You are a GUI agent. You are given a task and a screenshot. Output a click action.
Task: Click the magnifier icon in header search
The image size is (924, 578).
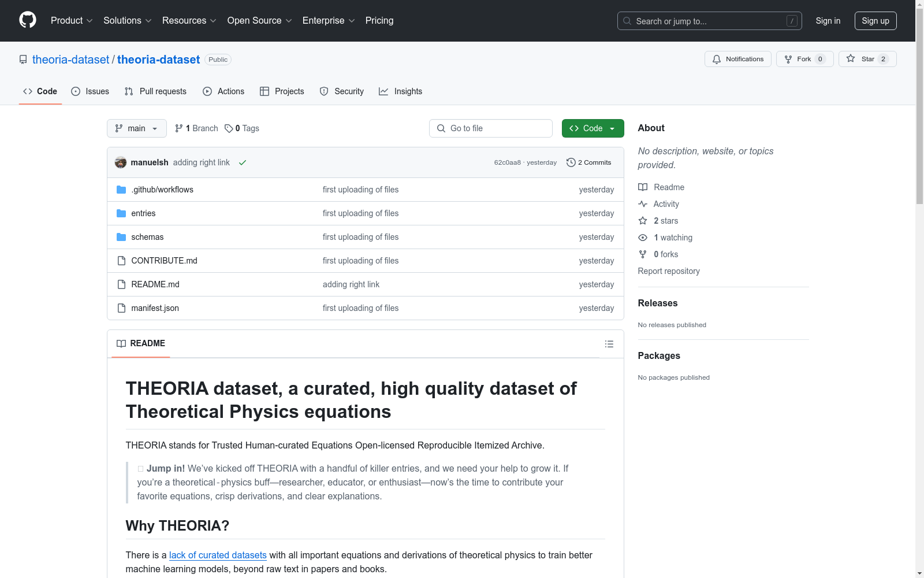(627, 21)
